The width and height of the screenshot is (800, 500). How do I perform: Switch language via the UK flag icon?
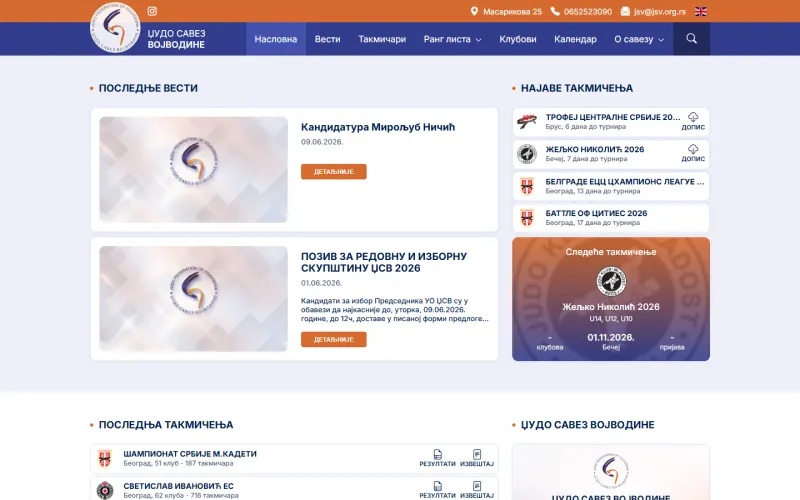[701, 11]
